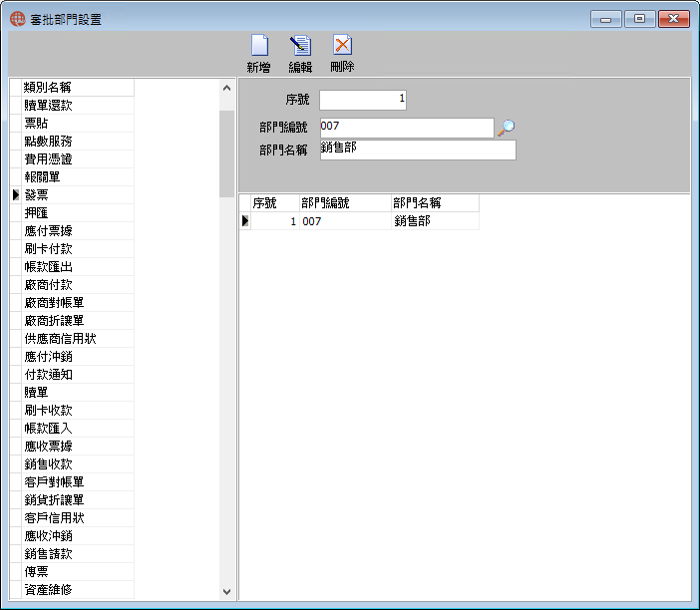Select 傳票 category row

click(78, 571)
